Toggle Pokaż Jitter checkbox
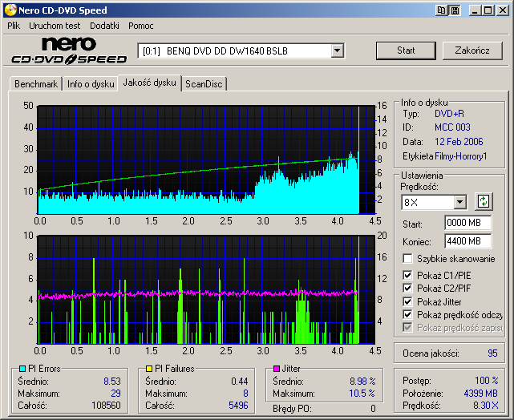 (x=407, y=301)
